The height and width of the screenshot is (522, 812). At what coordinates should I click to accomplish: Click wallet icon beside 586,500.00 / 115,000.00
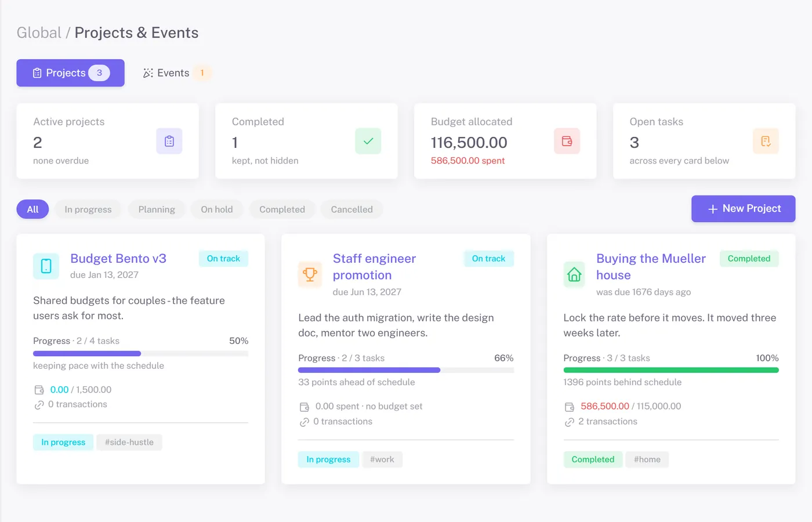pyautogui.click(x=570, y=407)
